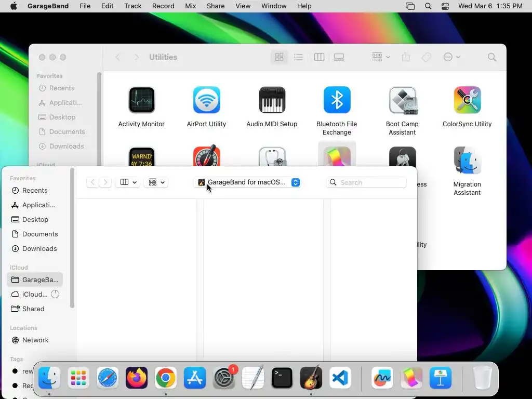Select GarageBand iCloud folder in dialog sidebar
This screenshot has height=399, width=532.
pyautogui.click(x=35, y=280)
